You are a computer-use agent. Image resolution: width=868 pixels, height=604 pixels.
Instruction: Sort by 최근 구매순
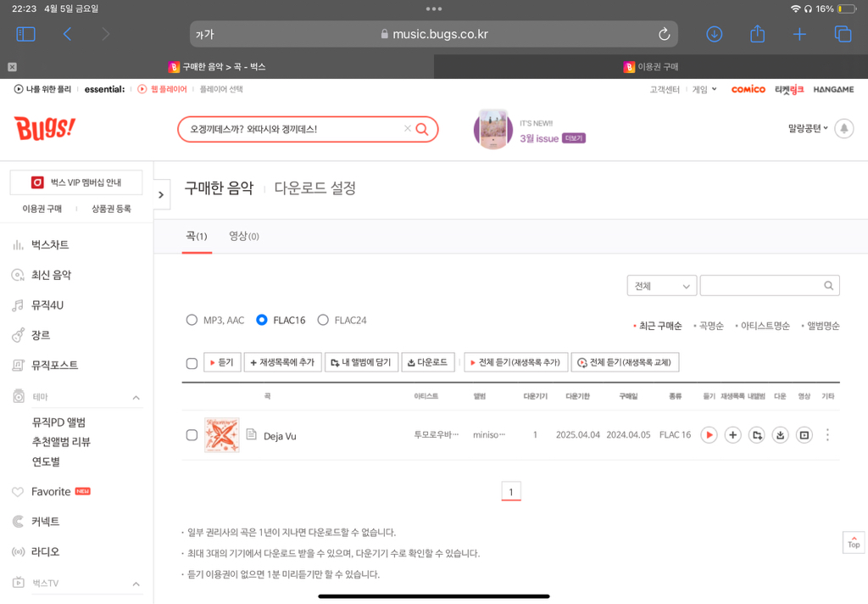(659, 326)
